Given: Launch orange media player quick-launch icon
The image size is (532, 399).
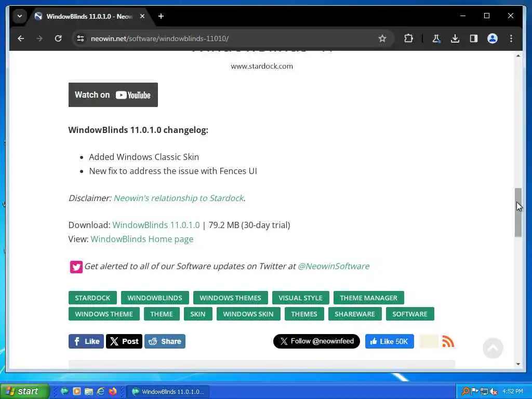Looking at the screenshot, I should tap(77, 391).
